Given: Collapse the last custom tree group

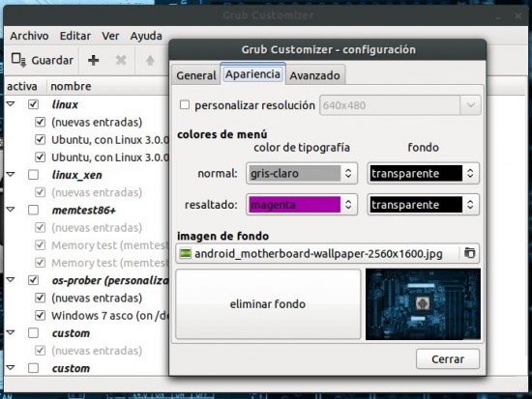Looking at the screenshot, I should (11, 368).
